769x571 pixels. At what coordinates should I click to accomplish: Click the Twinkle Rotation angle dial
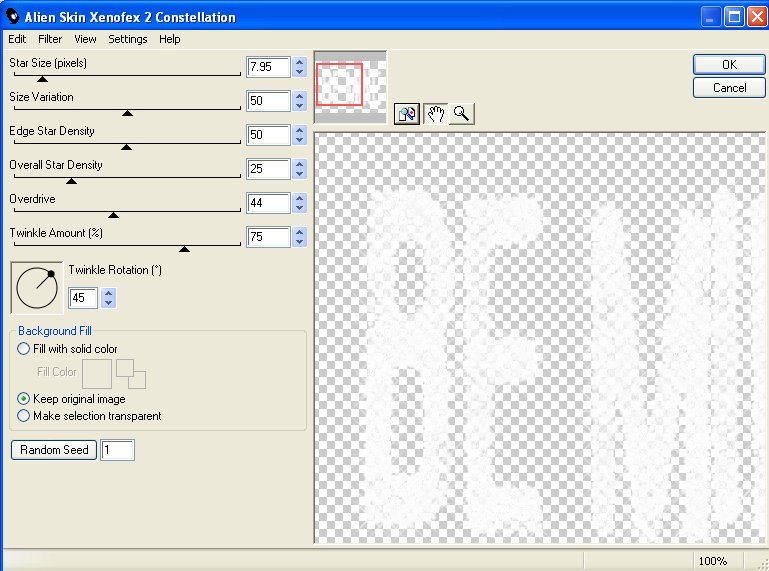coord(37,287)
